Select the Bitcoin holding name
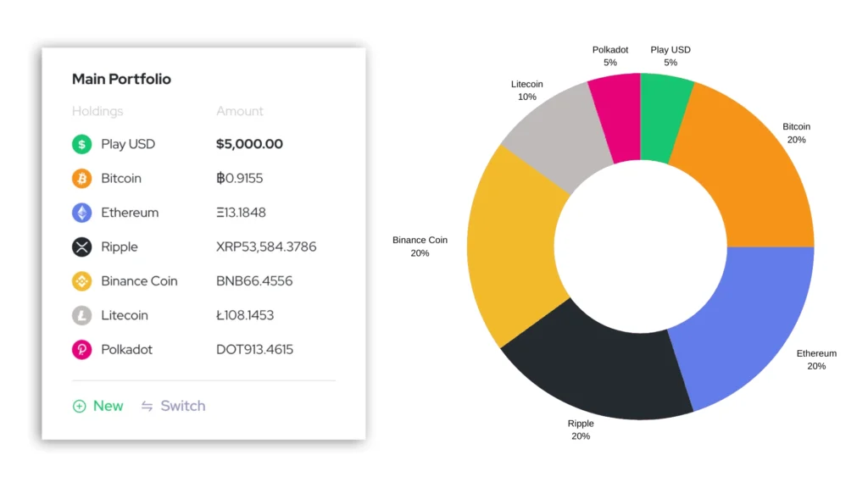This screenshot has height=488, width=868. pos(121,179)
